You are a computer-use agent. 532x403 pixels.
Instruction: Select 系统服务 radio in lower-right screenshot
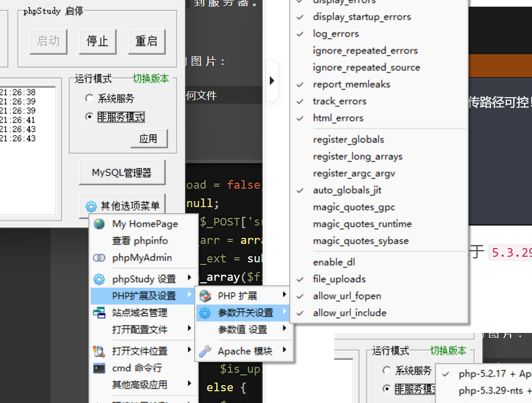386,370
